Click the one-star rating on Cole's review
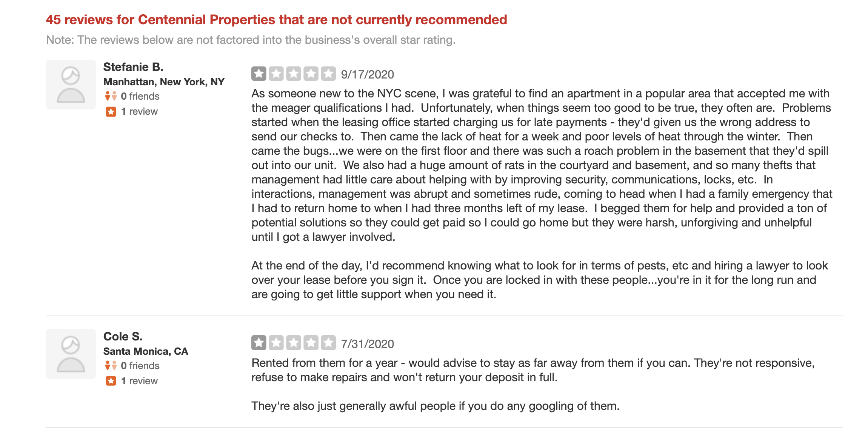 (x=259, y=343)
